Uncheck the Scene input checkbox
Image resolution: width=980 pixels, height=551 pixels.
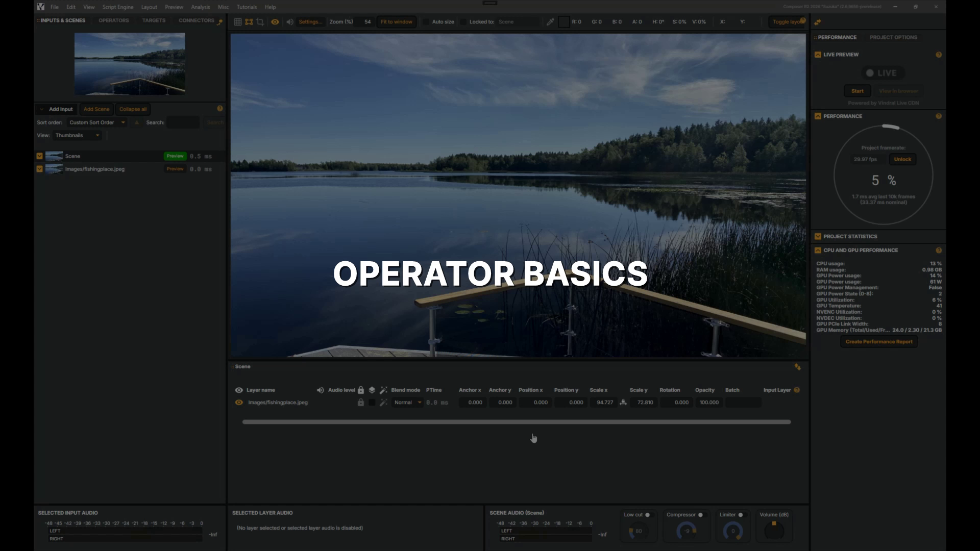pos(39,156)
